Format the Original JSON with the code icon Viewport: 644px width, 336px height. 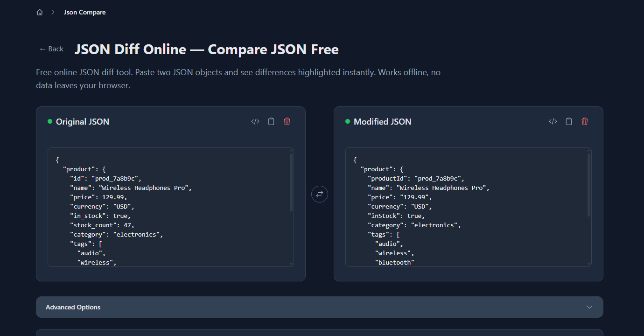click(x=255, y=121)
